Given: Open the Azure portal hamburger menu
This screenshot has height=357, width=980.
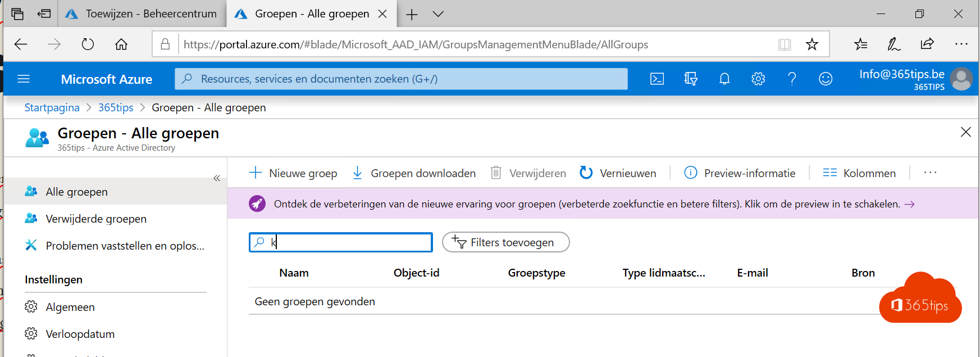Looking at the screenshot, I should click(x=24, y=79).
